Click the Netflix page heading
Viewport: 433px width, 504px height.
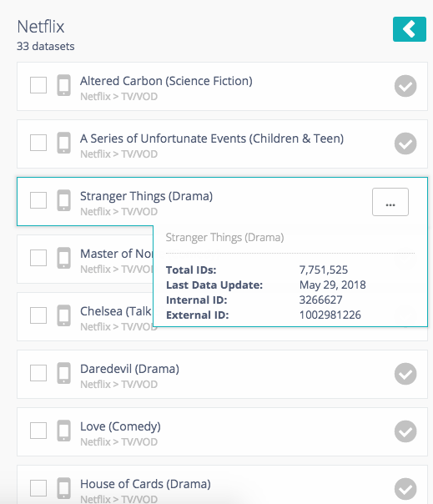pos(41,27)
